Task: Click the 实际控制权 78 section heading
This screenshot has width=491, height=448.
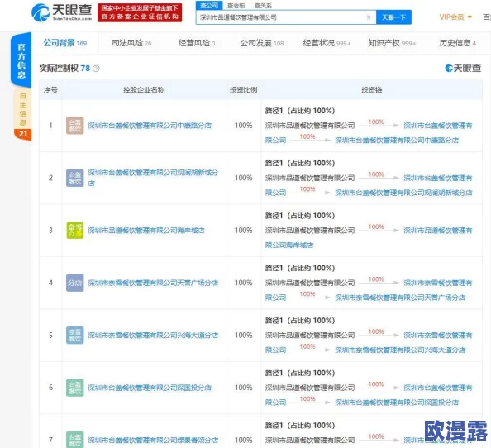Action: tap(64, 69)
